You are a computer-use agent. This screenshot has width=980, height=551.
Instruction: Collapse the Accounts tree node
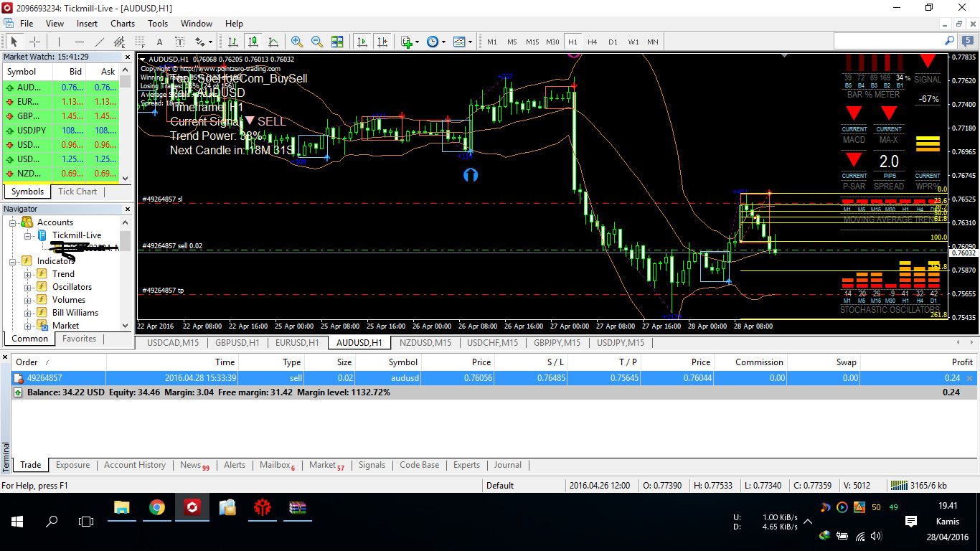click(14, 222)
